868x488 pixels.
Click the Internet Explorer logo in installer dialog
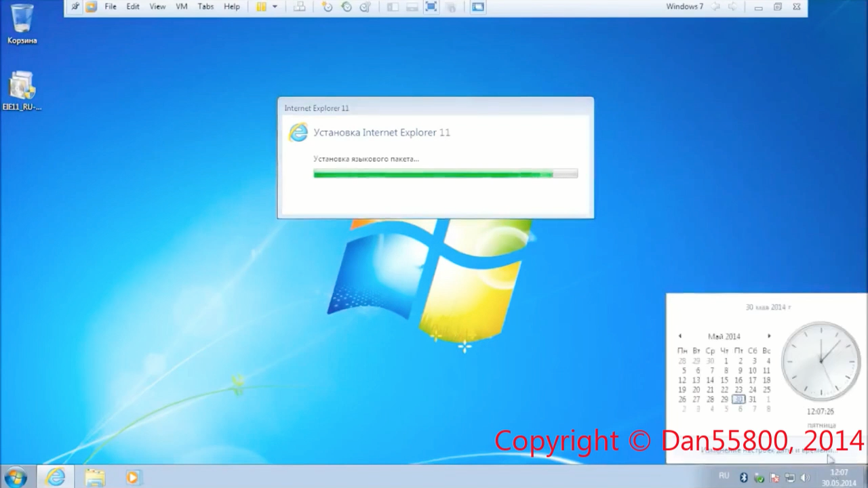click(x=298, y=132)
